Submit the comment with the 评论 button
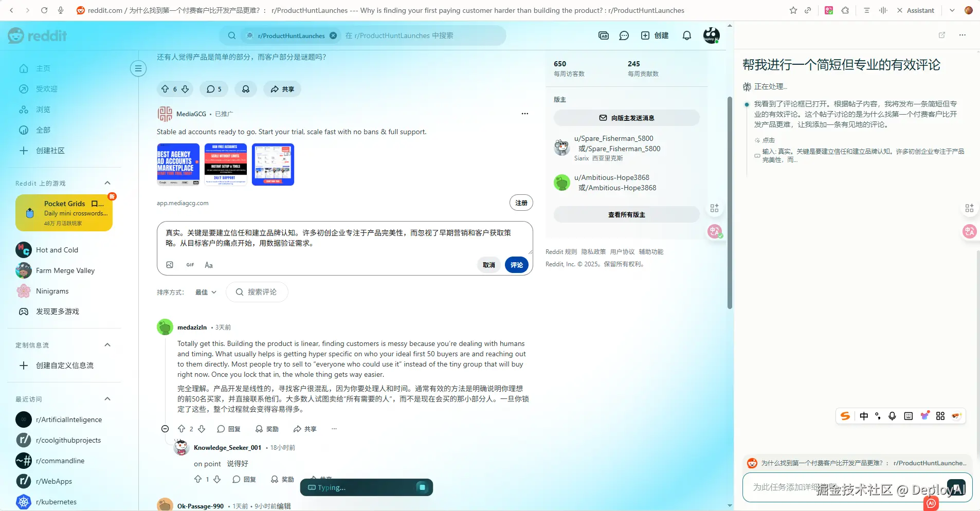This screenshot has width=980, height=511. pyautogui.click(x=517, y=264)
